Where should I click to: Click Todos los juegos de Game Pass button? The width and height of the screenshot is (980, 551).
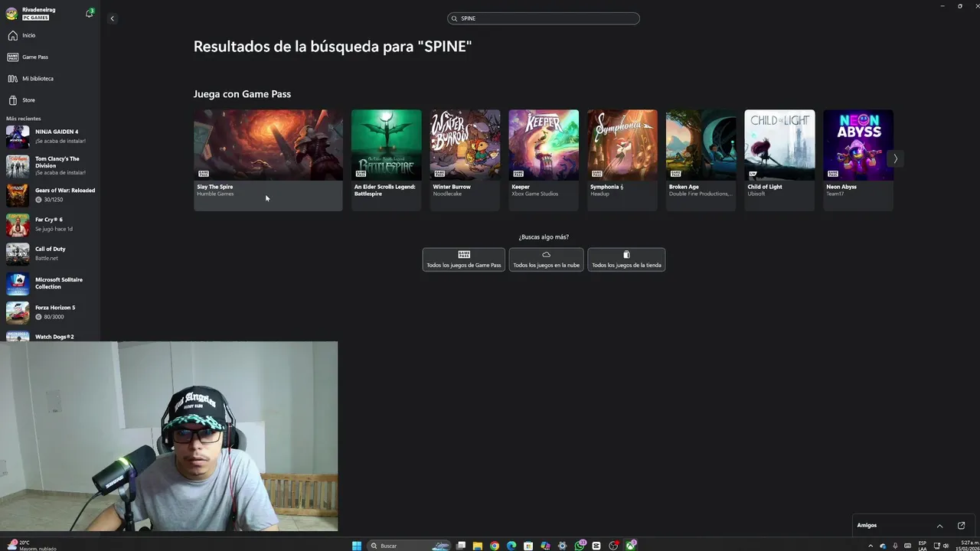point(463,259)
